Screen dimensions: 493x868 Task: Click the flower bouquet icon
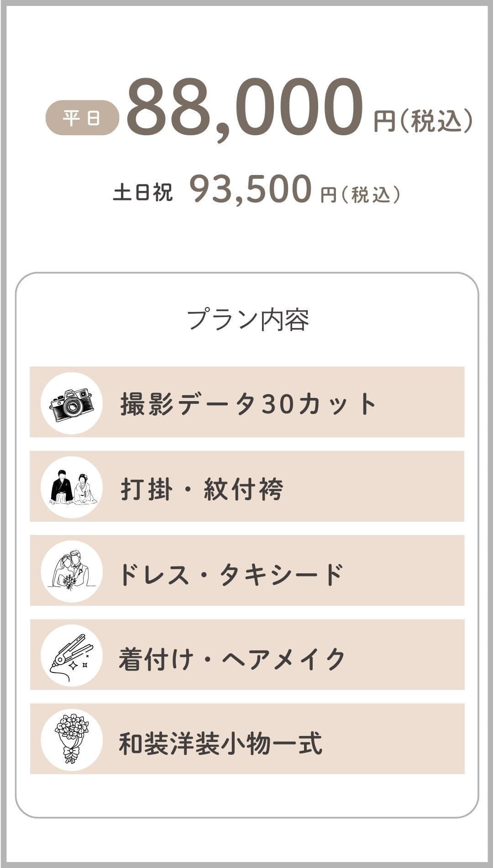[71, 740]
